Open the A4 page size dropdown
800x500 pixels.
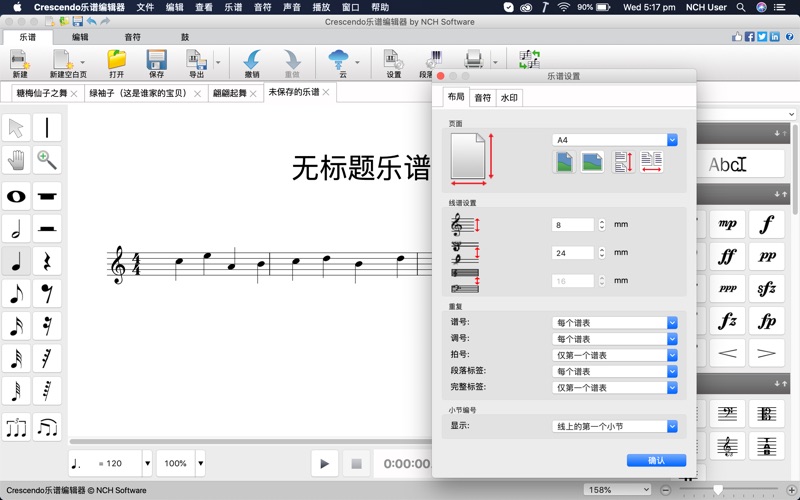[614, 140]
